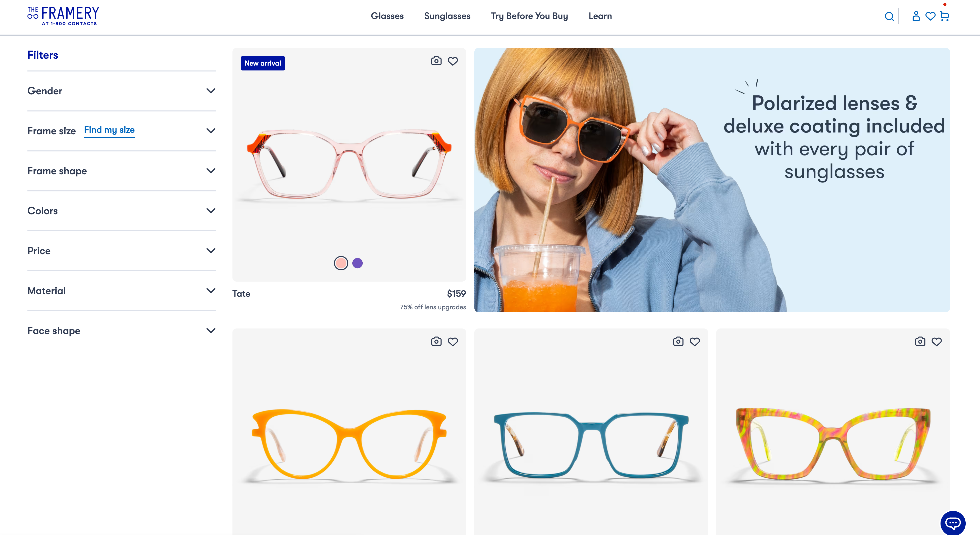Click the 75% off lens upgrades text
980x535 pixels.
(x=433, y=307)
